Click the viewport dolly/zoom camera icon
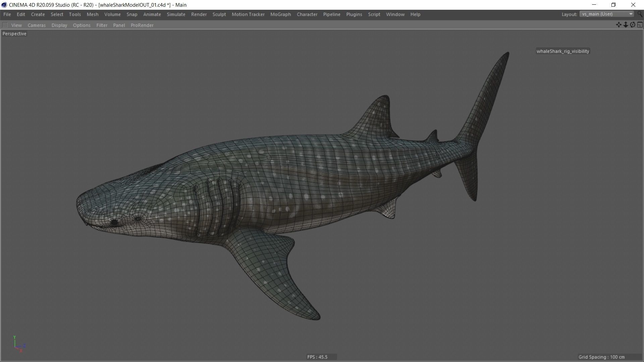This screenshot has height=362, width=644. (x=626, y=25)
